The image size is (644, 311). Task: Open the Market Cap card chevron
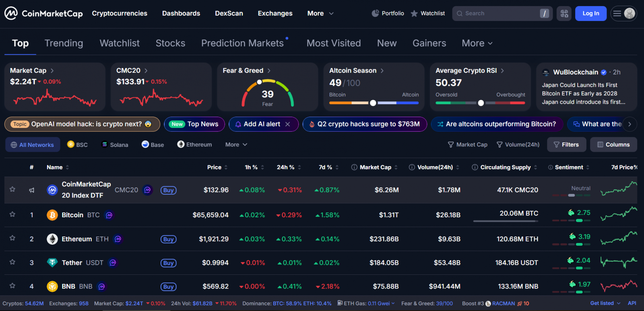(52, 71)
